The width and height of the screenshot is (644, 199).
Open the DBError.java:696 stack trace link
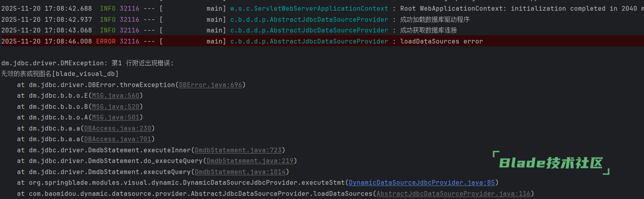pyautogui.click(x=210, y=85)
